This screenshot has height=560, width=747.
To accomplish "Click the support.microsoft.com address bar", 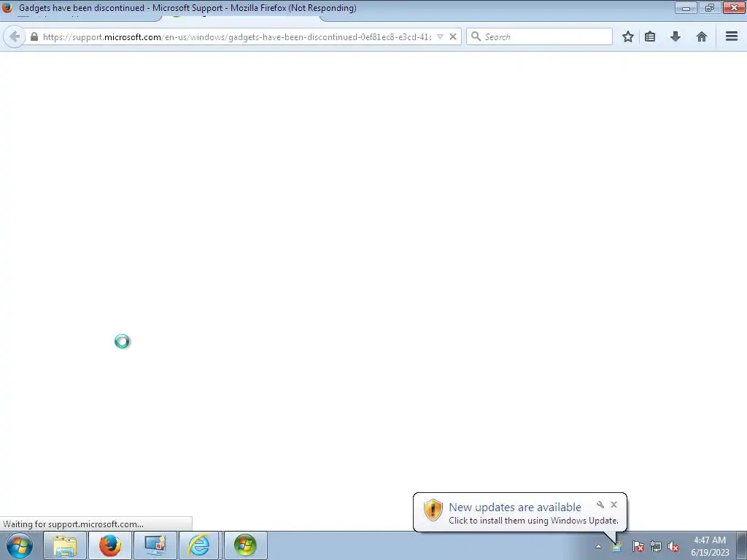I will (x=237, y=36).
